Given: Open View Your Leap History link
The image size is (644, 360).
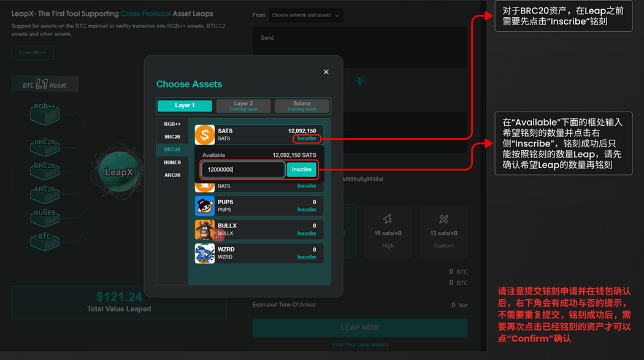Looking at the screenshot, I should pos(360,345).
